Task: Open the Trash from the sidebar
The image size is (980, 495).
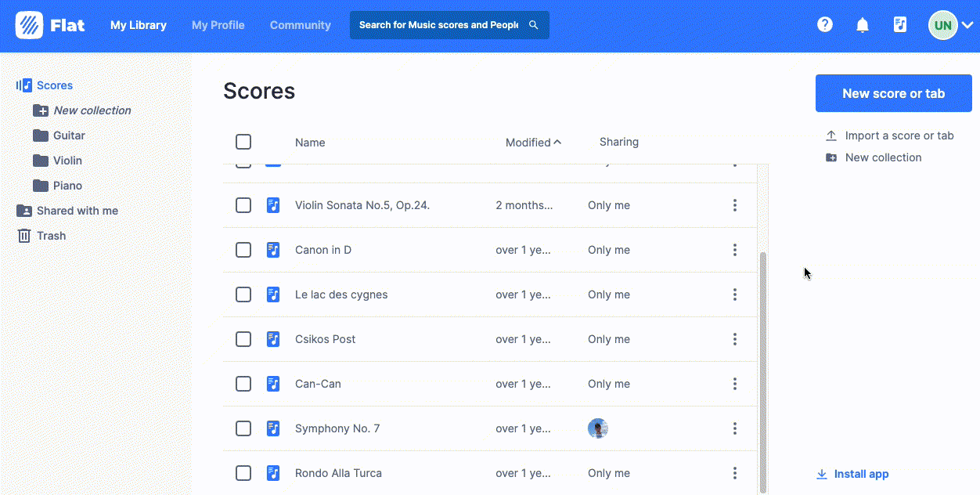Action: pos(50,235)
